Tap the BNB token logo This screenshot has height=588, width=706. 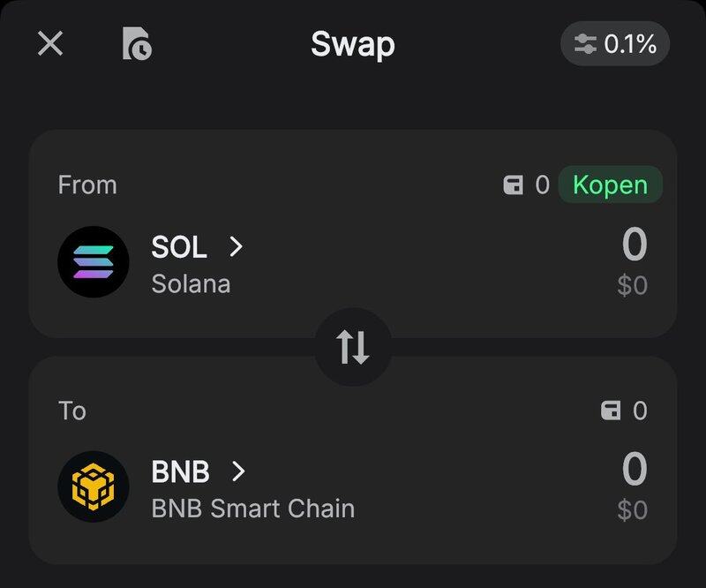click(94, 487)
